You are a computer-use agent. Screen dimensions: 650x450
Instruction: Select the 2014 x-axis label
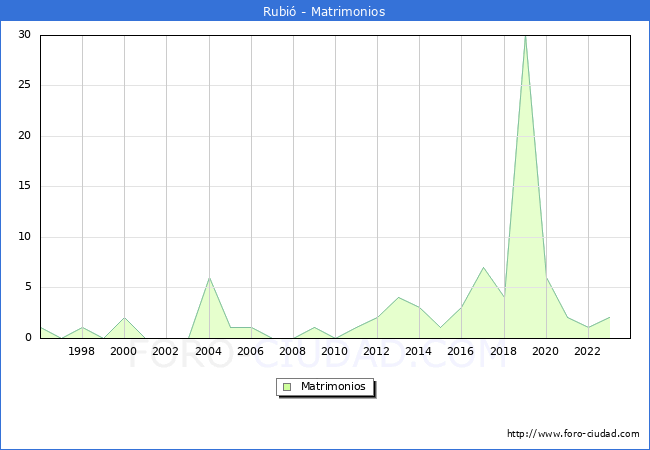(418, 351)
